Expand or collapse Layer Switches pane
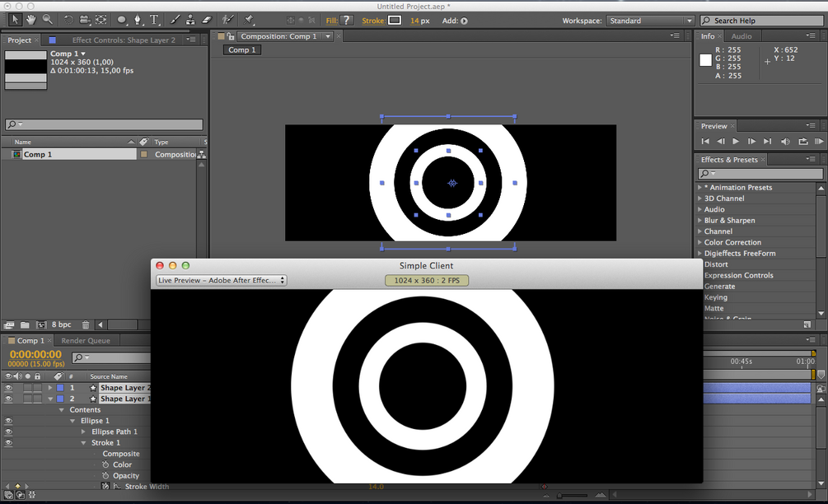This screenshot has height=504, width=828. pos(8,495)
